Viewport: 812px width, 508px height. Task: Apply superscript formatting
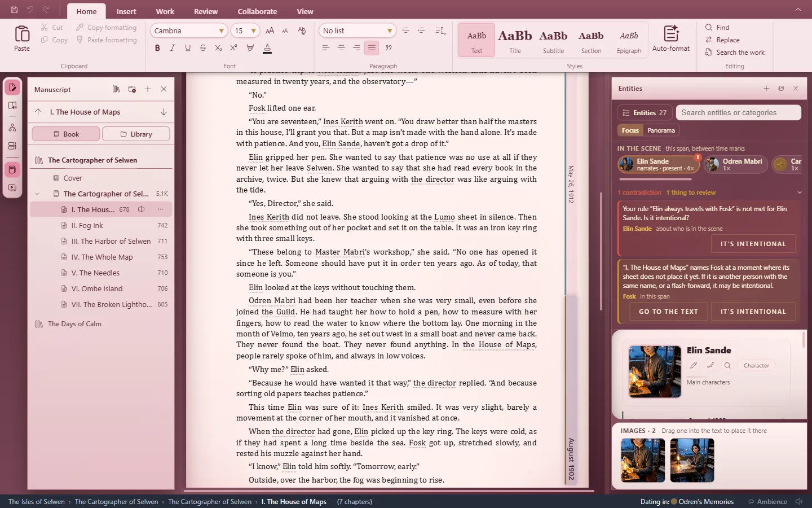coord(233,48)
